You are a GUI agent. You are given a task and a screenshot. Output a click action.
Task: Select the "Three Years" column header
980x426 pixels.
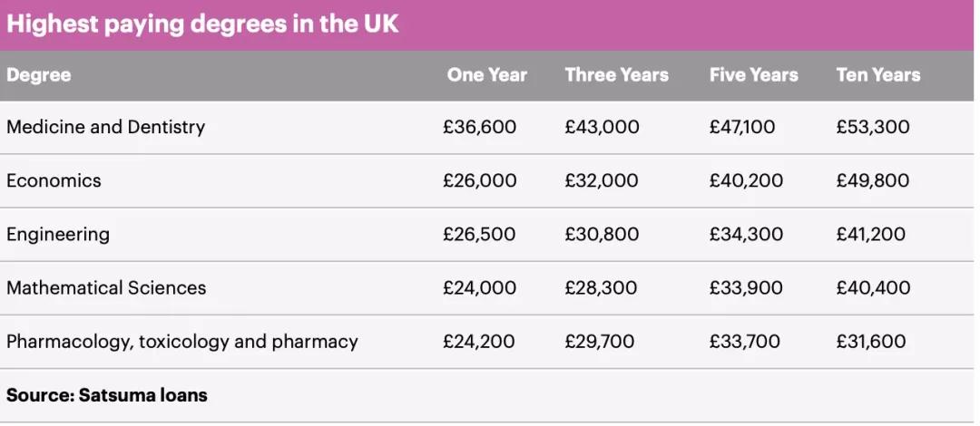tap(616, 75)
